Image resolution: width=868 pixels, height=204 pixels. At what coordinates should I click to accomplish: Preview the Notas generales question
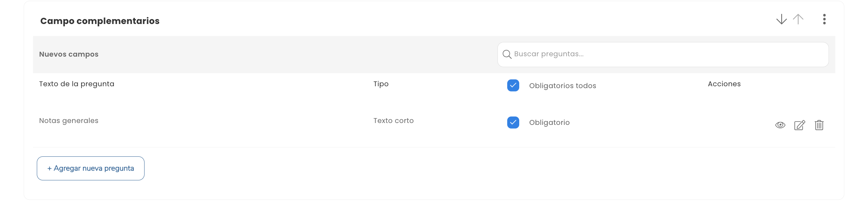tap(780, 125)
